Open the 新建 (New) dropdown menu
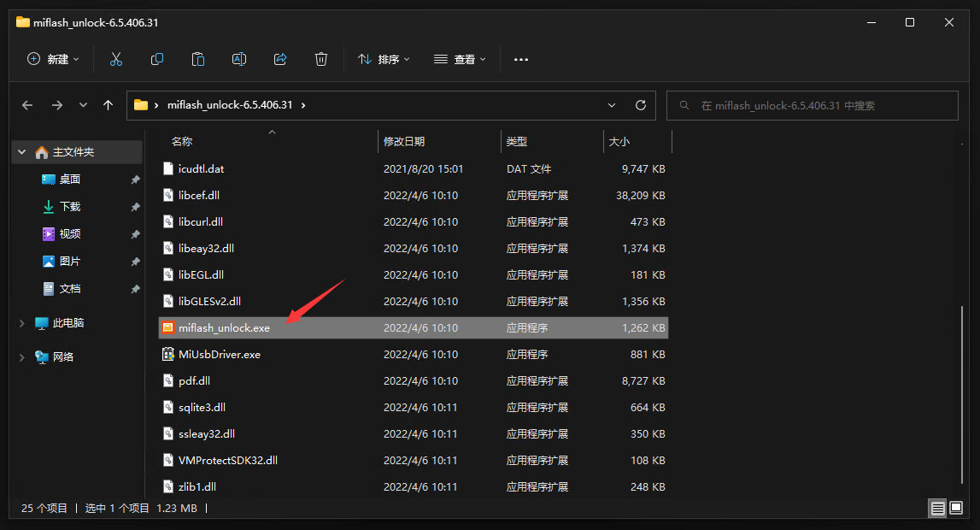This screenshot has width=980, height=530. coord(53,59)
